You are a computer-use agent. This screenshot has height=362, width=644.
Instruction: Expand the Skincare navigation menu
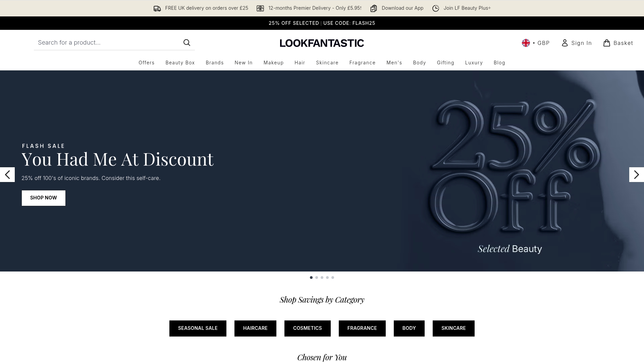coord(327,63)
